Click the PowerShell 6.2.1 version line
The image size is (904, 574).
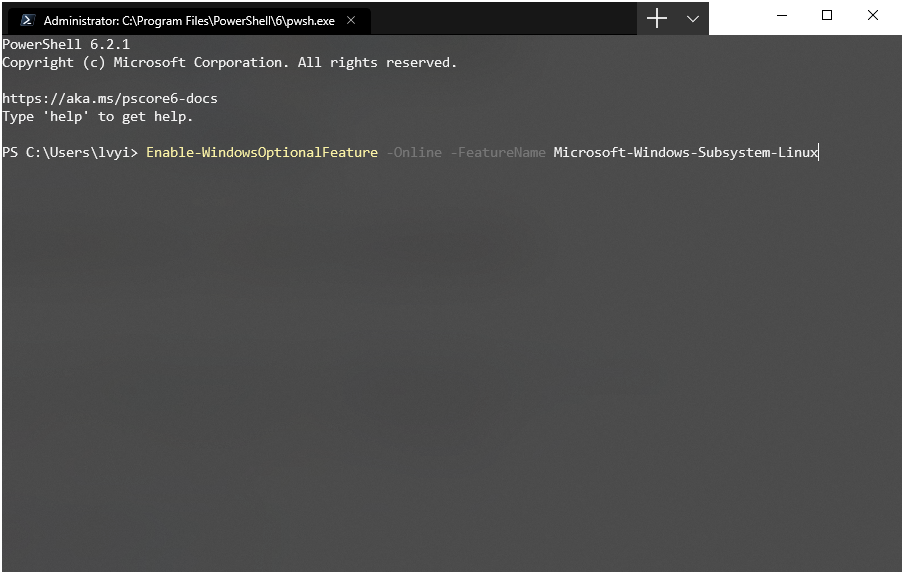66,44
